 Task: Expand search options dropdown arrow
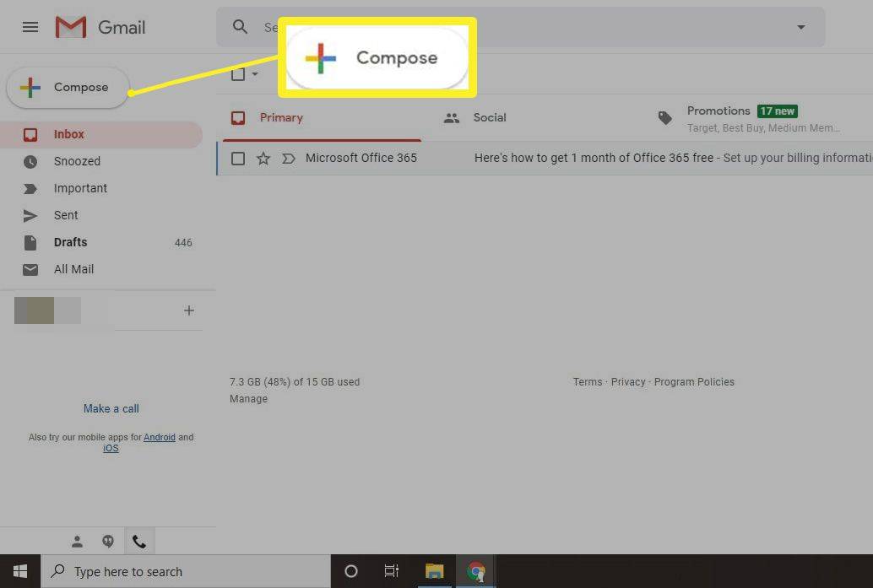[x=800, y=27]
